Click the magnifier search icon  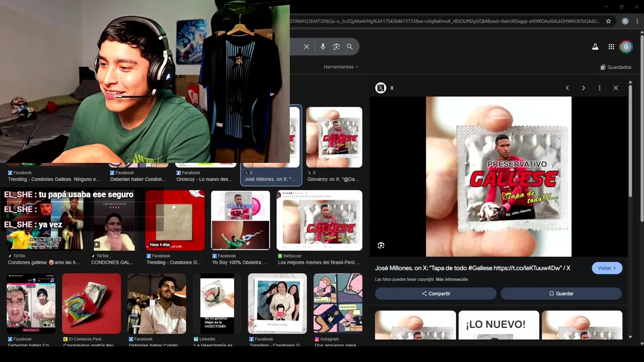pos(350,47)
